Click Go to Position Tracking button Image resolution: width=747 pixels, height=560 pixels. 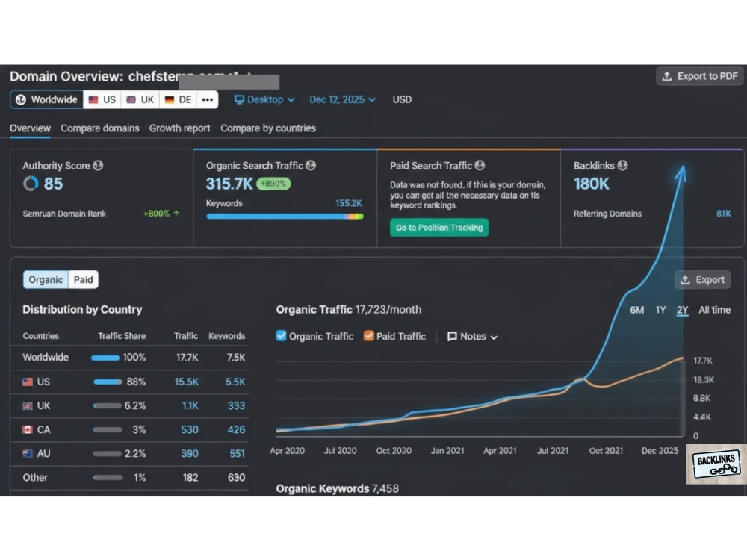pyautogui.click(x=439, y=228)
